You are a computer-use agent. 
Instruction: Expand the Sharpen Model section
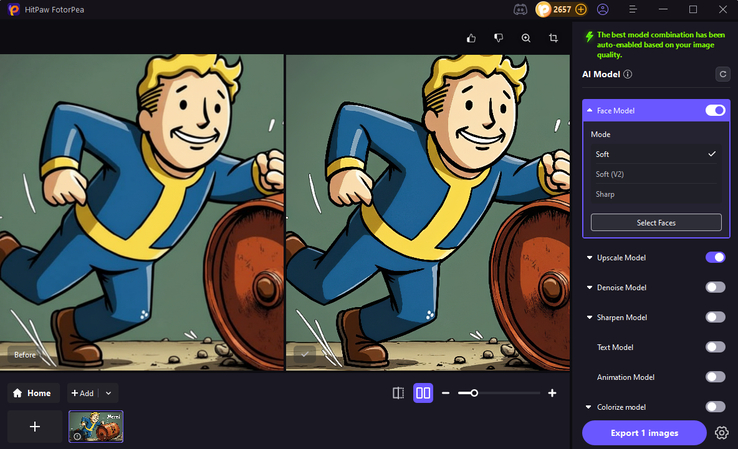[x=590, y=318]
